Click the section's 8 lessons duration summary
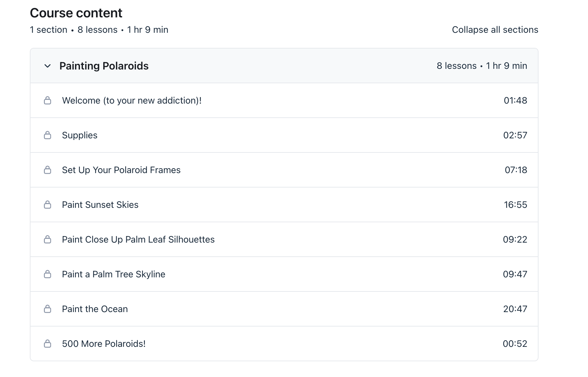Screen dimensions: 588x377 point(482,66)
